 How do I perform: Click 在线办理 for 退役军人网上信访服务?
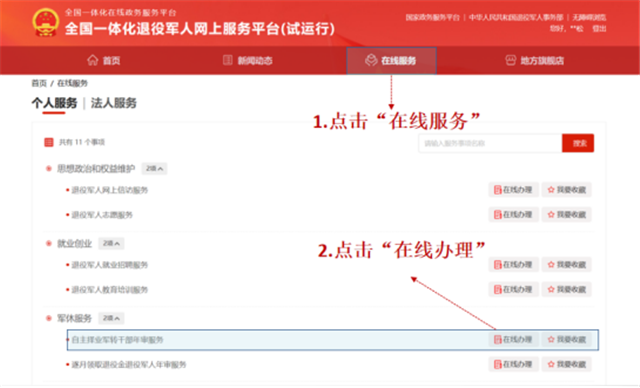513,190
